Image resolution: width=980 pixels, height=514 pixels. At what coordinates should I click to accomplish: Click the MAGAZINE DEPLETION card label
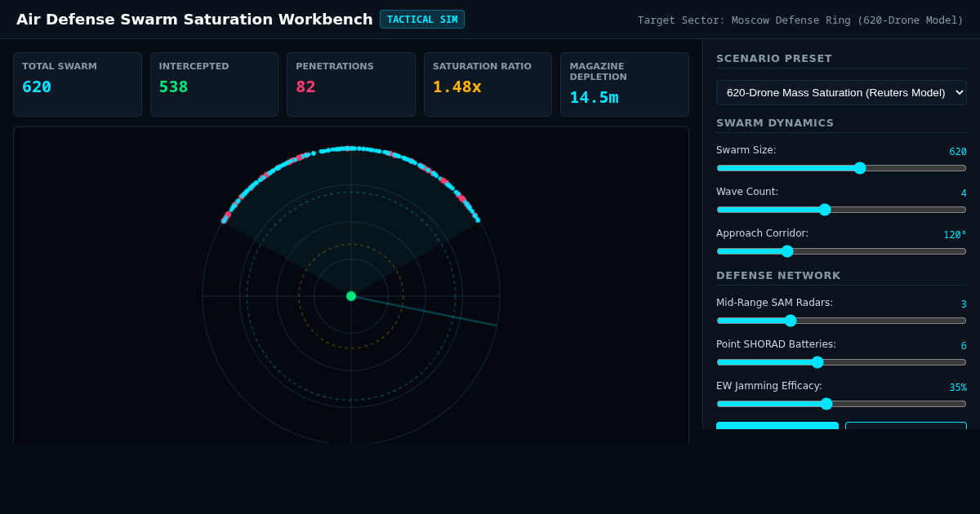(599, 72)
